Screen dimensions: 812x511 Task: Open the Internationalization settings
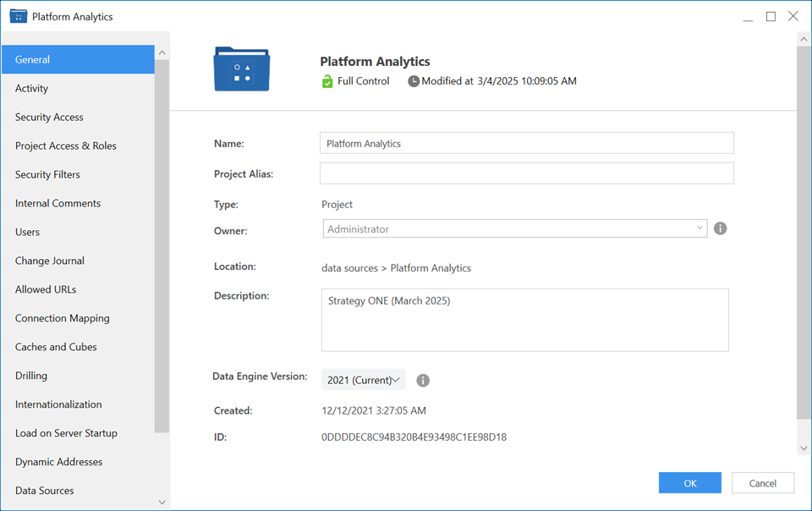tap(58, 404)
